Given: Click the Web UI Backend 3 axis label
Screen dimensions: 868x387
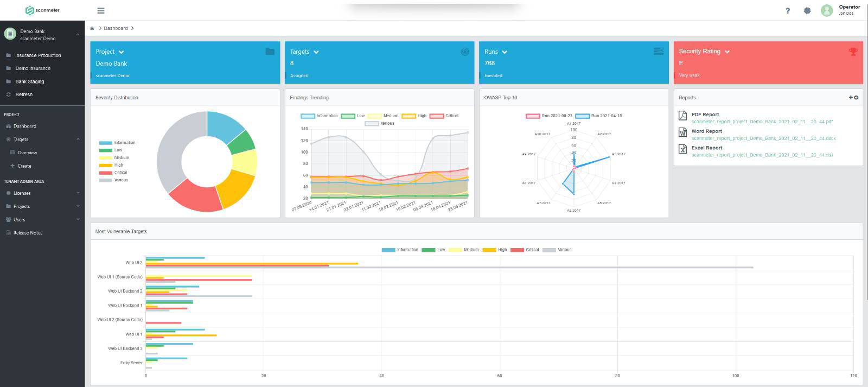Looking at the screenshot, I should 125,348.
